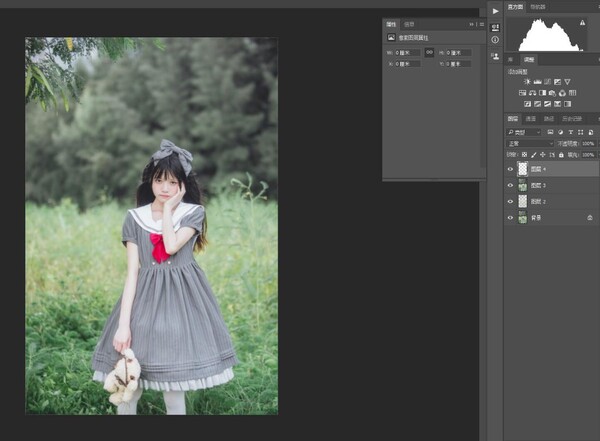Add a Levels adjustment

pos(537,82)
